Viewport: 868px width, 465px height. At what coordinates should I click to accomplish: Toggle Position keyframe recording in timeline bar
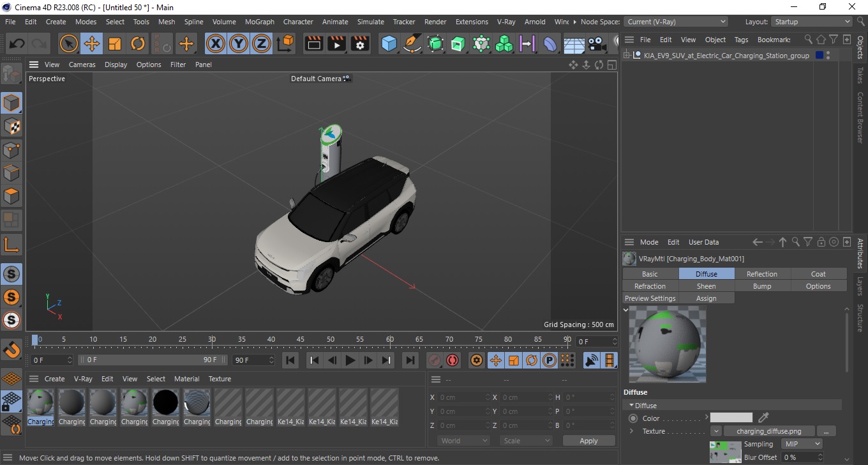[495, 360]
